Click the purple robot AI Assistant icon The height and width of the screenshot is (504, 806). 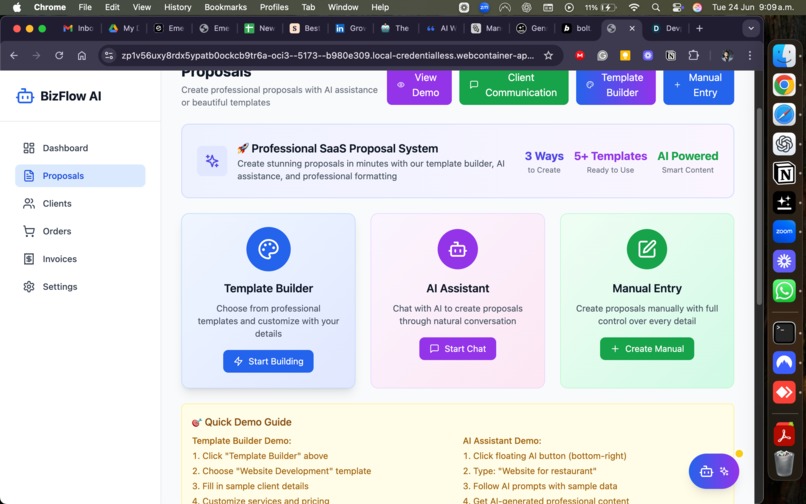point(457,249)
